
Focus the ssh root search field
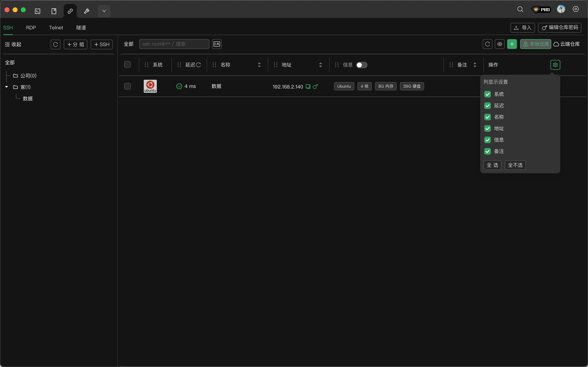[174, 44]
